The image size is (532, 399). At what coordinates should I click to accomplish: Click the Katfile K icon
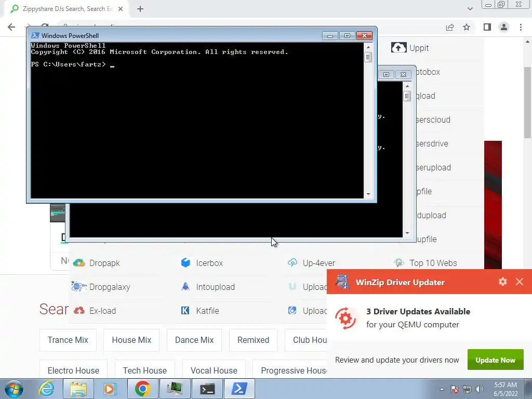coord(185,311)
